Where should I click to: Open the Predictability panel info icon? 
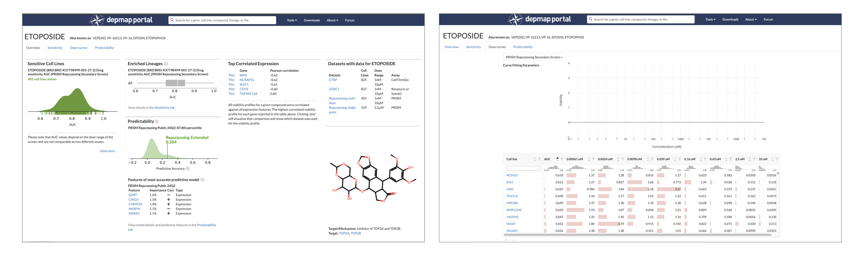(157, 121)
